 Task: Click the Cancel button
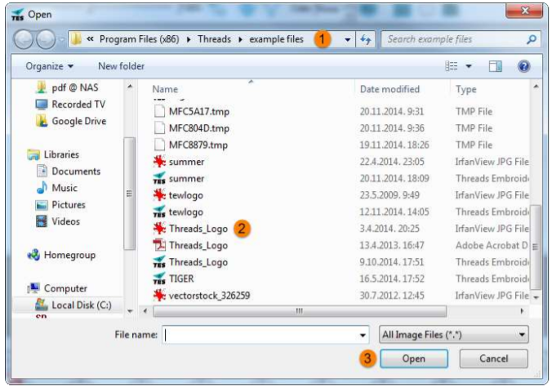(494, 359)
